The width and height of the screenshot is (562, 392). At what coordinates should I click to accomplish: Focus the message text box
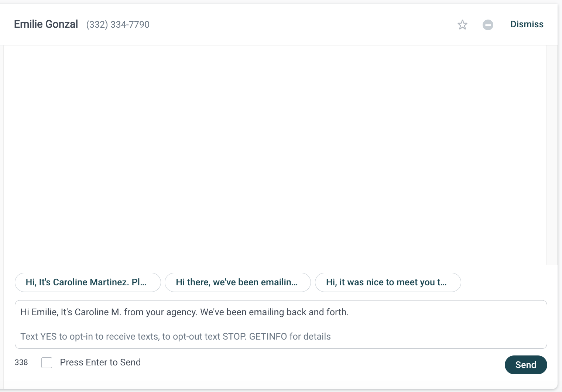(281, 324)
